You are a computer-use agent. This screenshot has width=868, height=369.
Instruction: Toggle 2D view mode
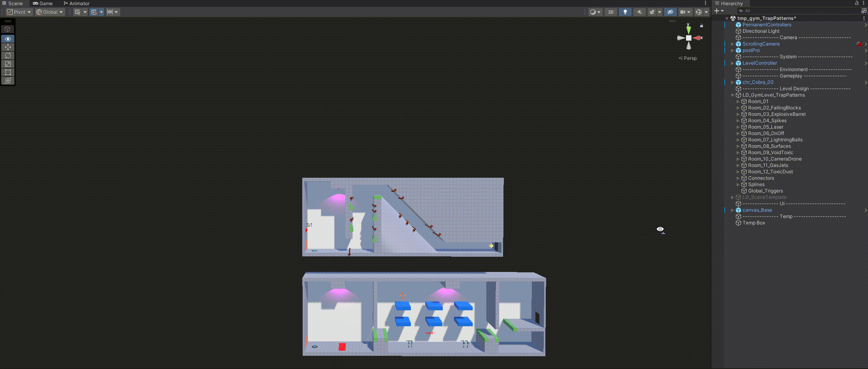pos(611,12)
